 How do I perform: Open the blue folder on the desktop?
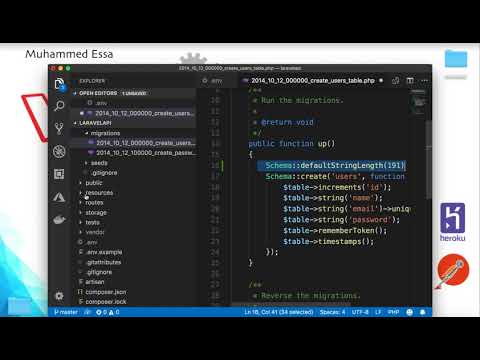pyautogui.click(x=456, y=59)
